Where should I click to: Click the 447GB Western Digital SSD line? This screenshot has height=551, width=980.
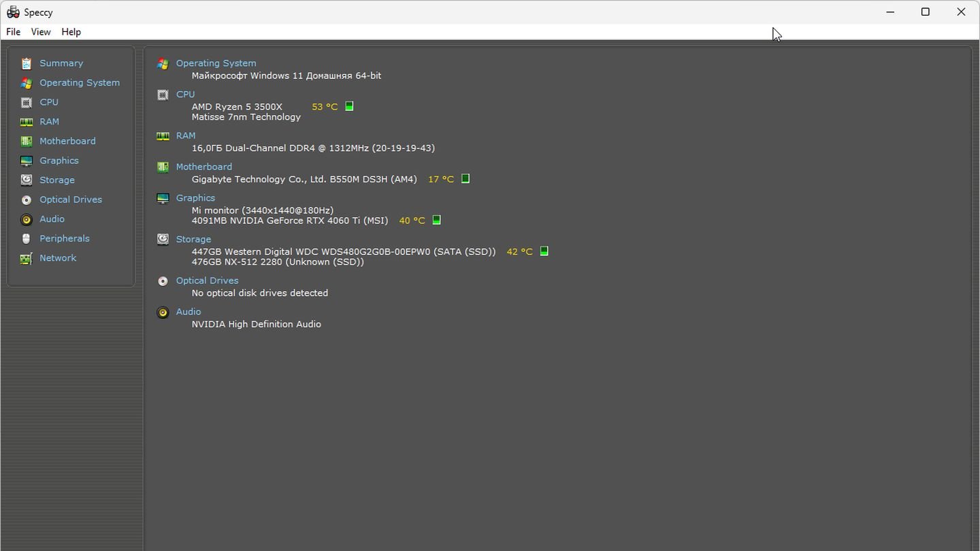[344, 252]
